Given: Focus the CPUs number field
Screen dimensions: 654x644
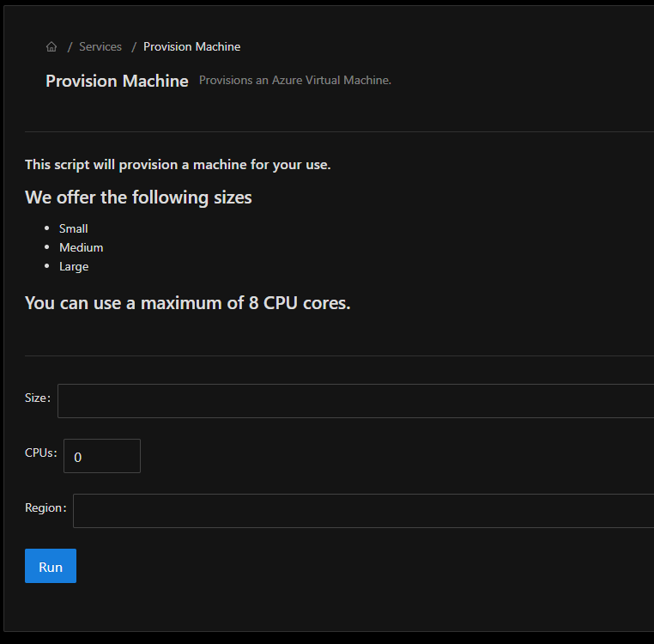Looking at the screenshot, I should pyautogui.click(x=101, y=457).
